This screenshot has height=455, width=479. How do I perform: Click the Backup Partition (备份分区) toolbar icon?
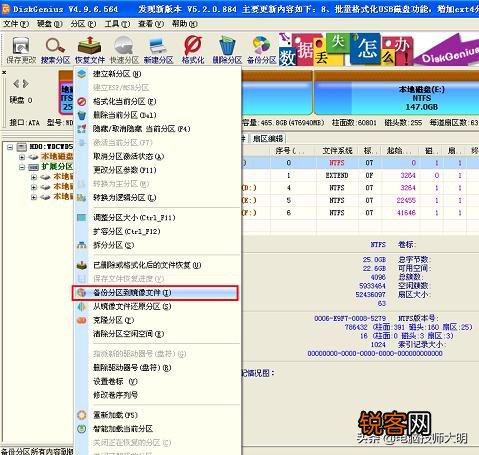click(x=261, y=50)
